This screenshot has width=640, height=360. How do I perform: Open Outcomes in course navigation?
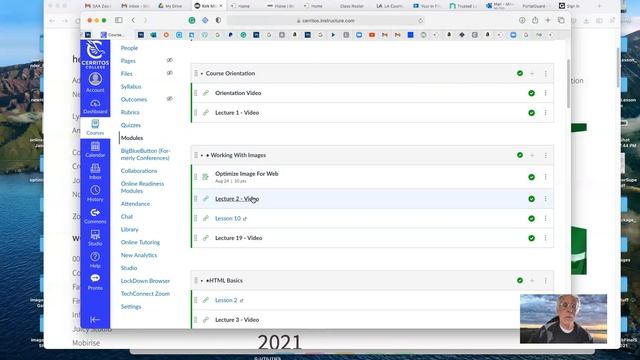[x=134, y=99]
